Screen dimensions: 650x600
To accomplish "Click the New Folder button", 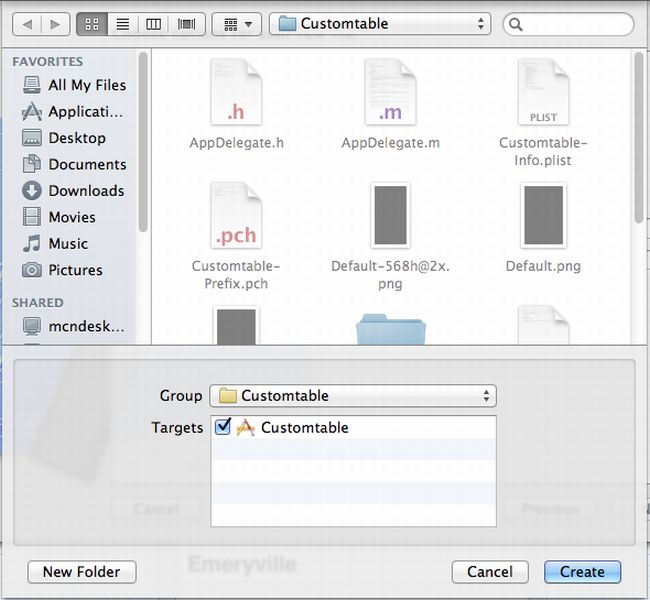I will click(82, 572).
